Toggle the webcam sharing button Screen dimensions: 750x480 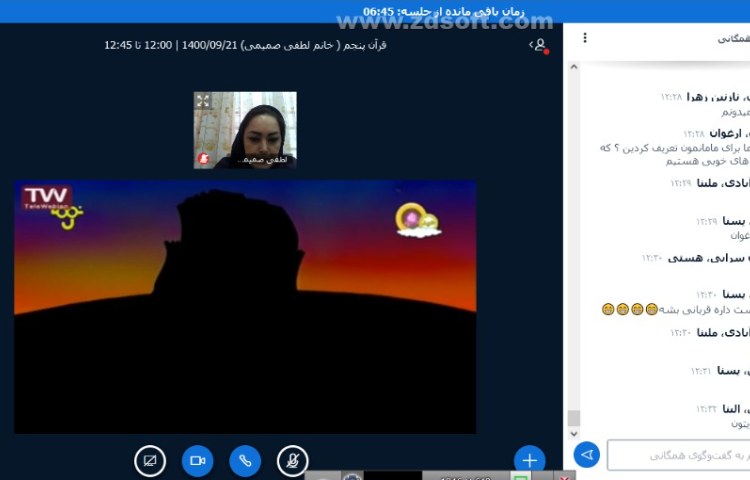click(x=197, y=460)
